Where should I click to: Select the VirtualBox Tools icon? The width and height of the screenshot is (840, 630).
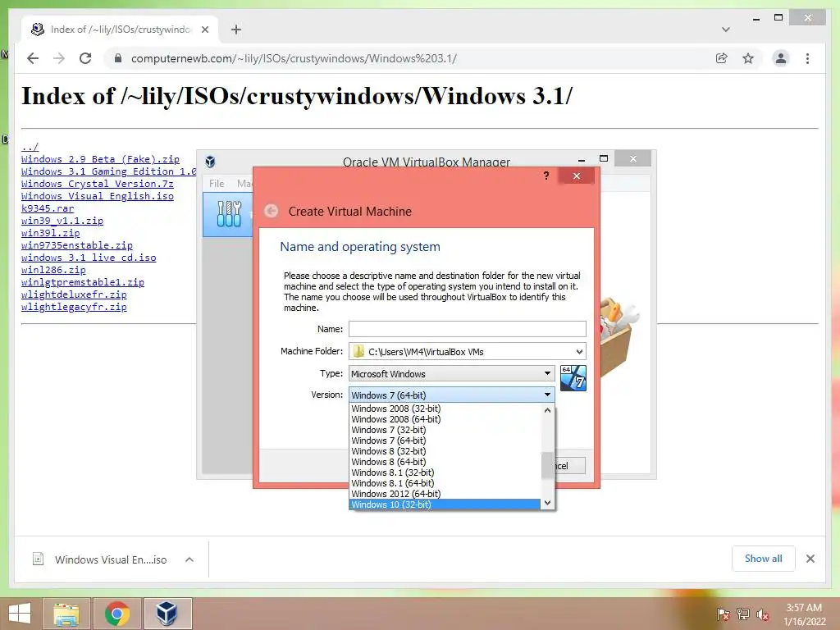coord(229,214)
